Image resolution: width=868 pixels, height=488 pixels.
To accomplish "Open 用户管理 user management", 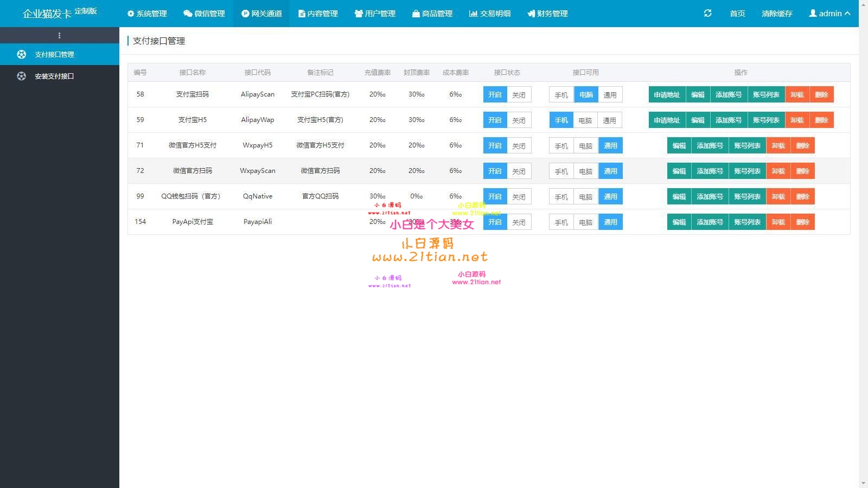I will [x=375, y=14].
